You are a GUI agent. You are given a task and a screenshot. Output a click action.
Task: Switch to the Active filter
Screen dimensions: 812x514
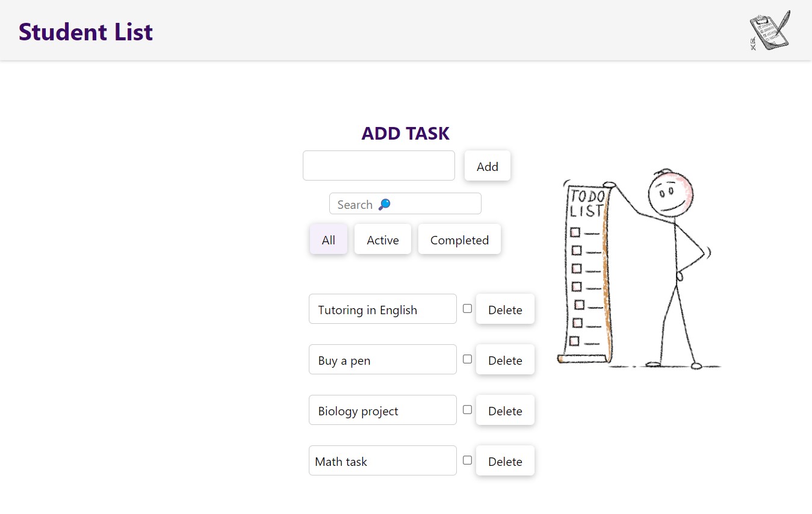pos(383,240)
